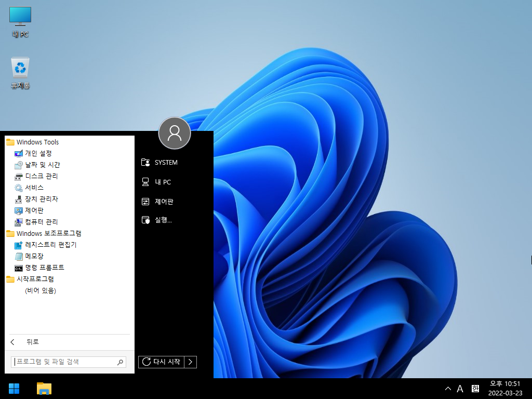The width and height of the screenshot is (532, 399).
Task: Open 레지스트리 편집기 text entry
Action: coord(51,245)
